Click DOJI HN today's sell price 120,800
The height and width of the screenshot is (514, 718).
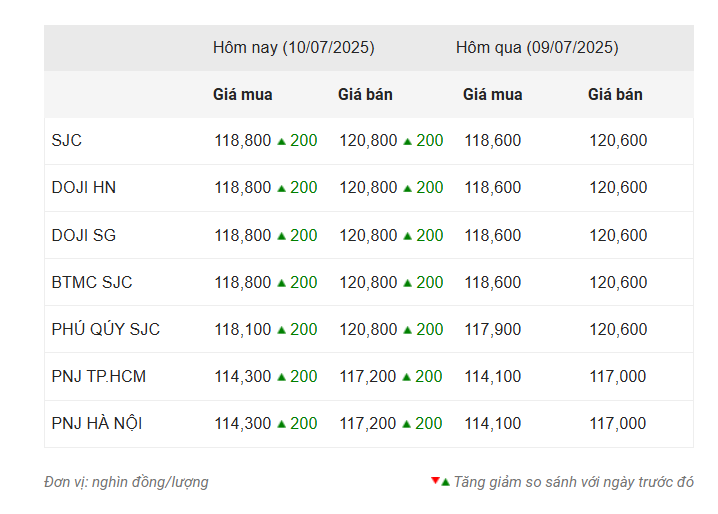point(368,187)
